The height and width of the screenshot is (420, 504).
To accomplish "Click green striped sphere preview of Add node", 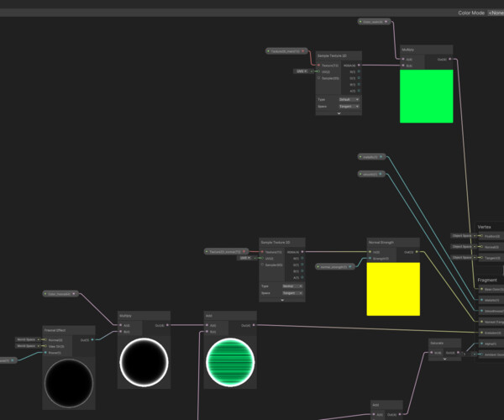I will [x=230, y=362].
